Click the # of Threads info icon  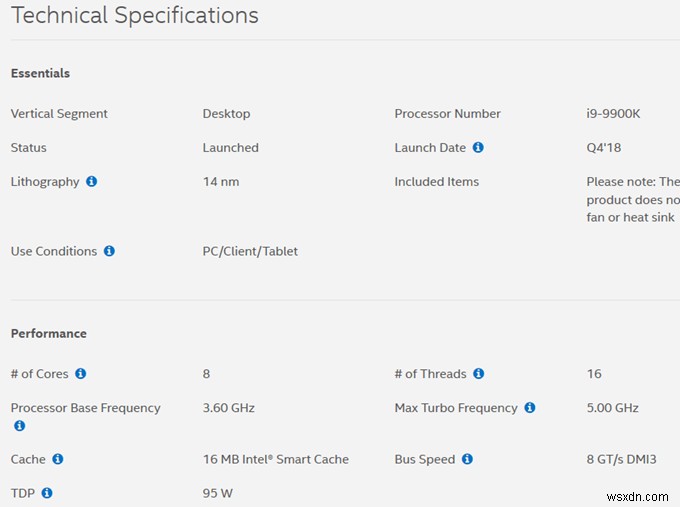pos(479,374)
